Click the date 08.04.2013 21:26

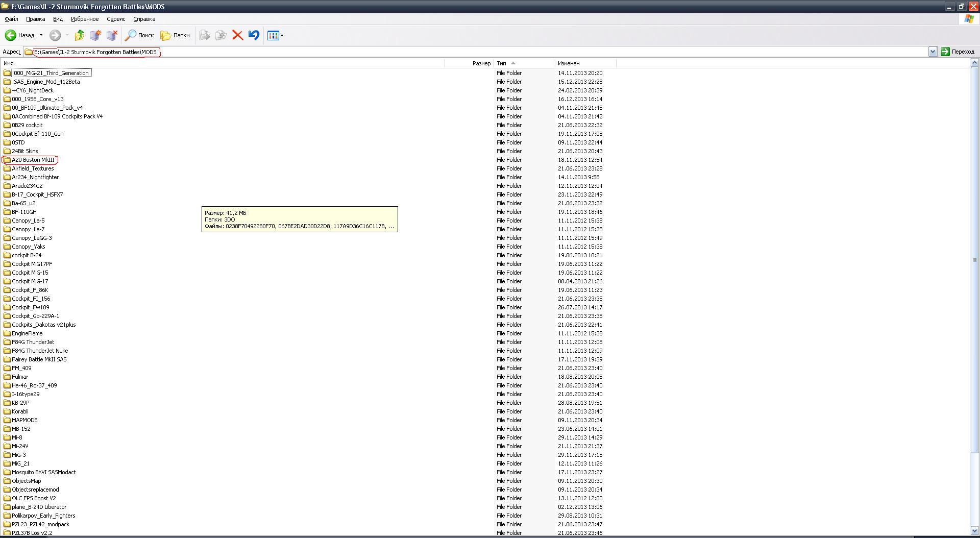tap(580, 281)
